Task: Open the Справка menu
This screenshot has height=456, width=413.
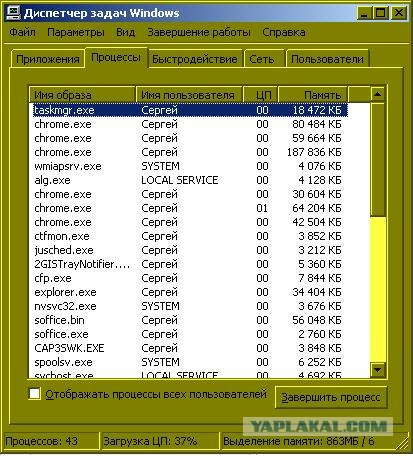Action: [x=284, y=32]
